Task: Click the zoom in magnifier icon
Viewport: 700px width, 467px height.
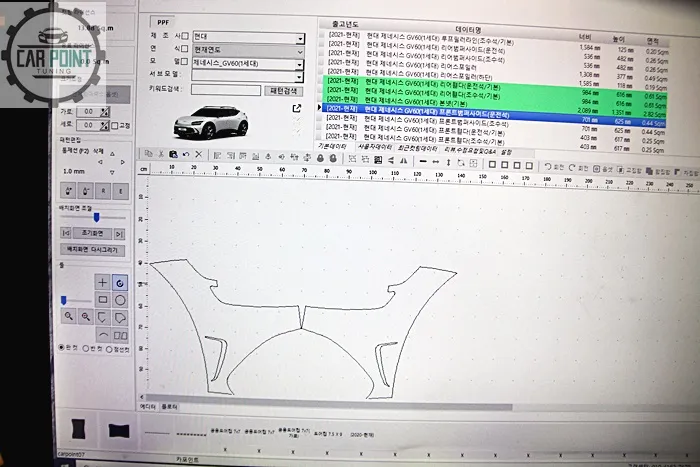Action: click(x=86, y=317)
